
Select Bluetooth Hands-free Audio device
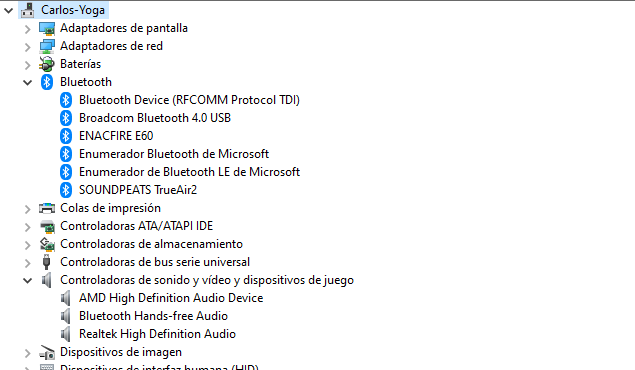[x=153, y=316]
